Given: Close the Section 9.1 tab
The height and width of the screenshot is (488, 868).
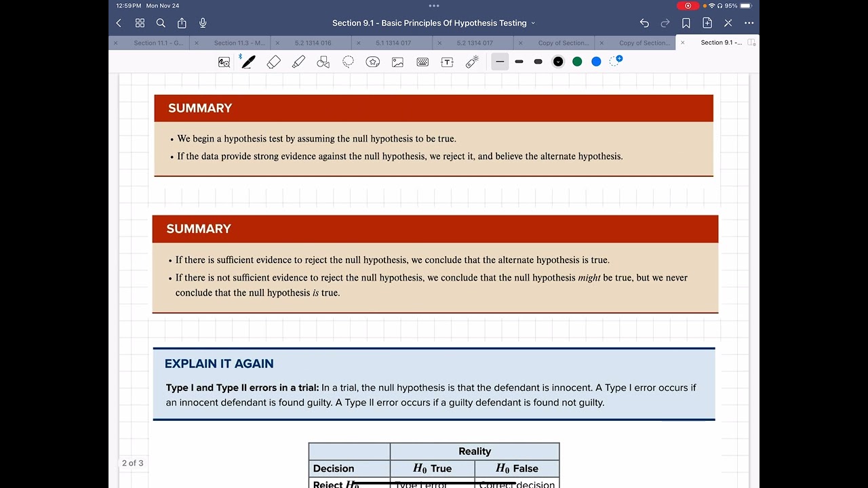Looking at the screenshot, I should 682,43.
